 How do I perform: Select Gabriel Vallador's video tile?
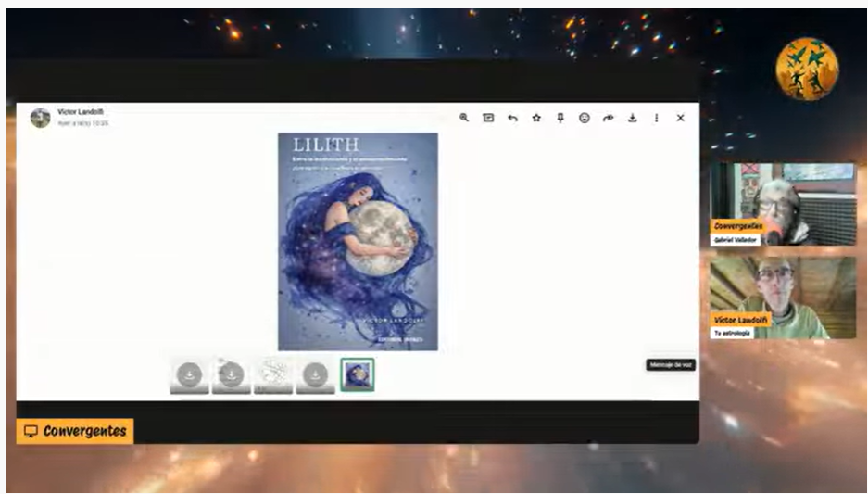783,204
